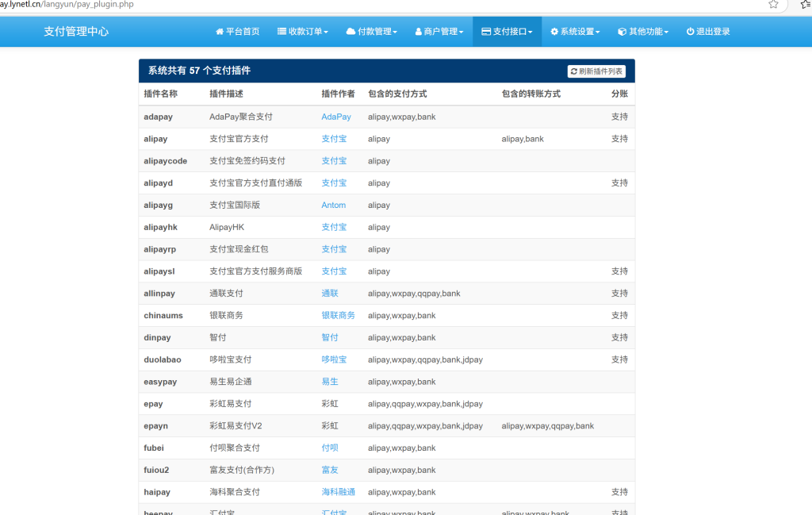Click the cube icon beside 其他功能

[x=622, y=32]
